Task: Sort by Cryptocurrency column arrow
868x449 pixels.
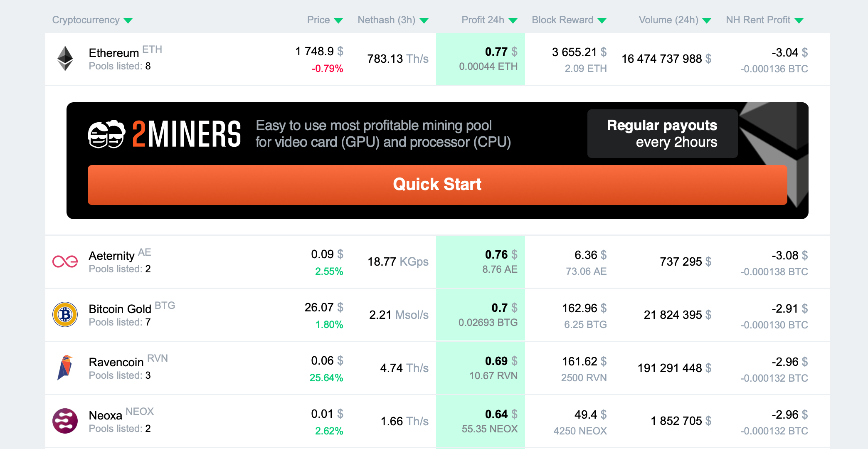Action: pos(128,21)
